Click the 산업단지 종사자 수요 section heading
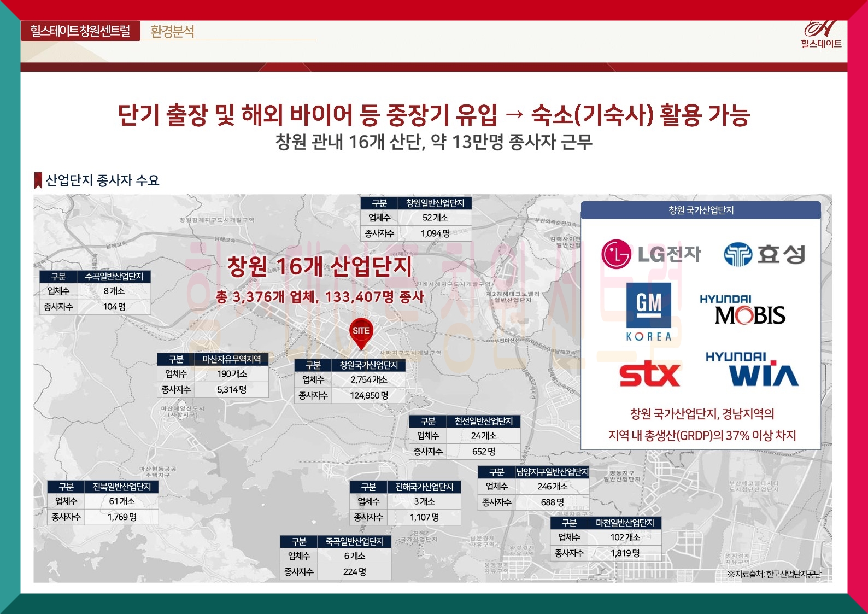Screen dimensions: 868x614 coord(102,180)
